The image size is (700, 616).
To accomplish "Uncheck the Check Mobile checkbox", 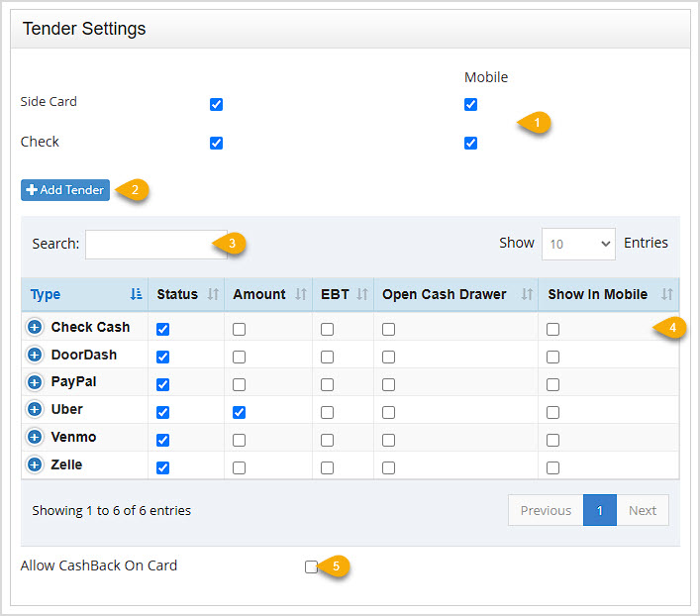I will click(x=470, y=143).
